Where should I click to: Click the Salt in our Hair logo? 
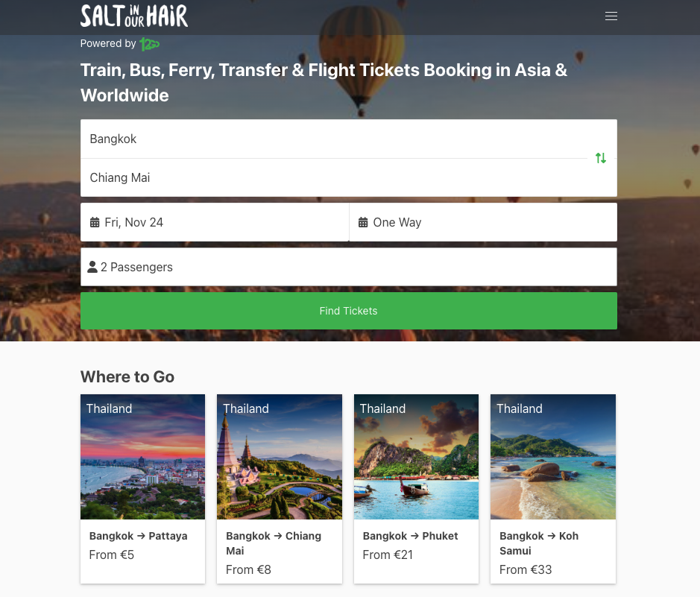click(134, 16)
